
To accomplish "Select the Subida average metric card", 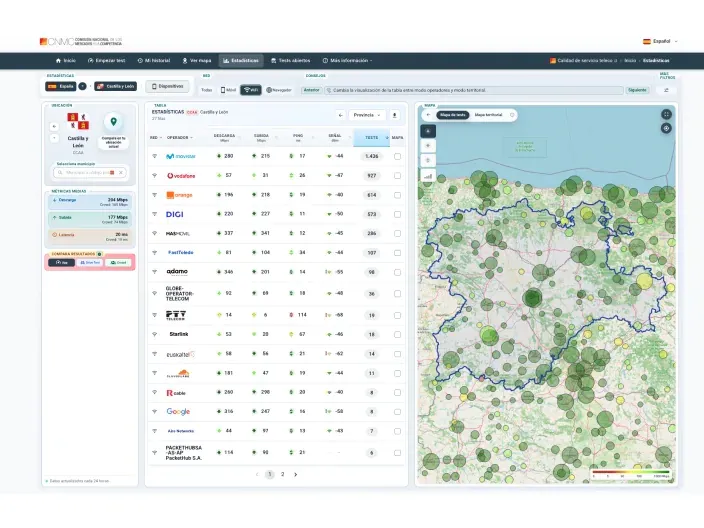I will point(90,219).
